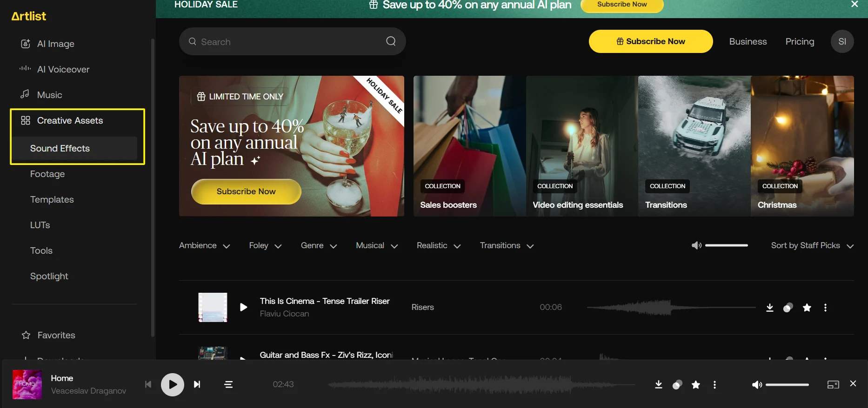The height and width of the screenshot is (408, 868).
Task: Play This Is Cinema - Tense Trailer Riser
Action: pyautogui.click(x=243, y=307)
